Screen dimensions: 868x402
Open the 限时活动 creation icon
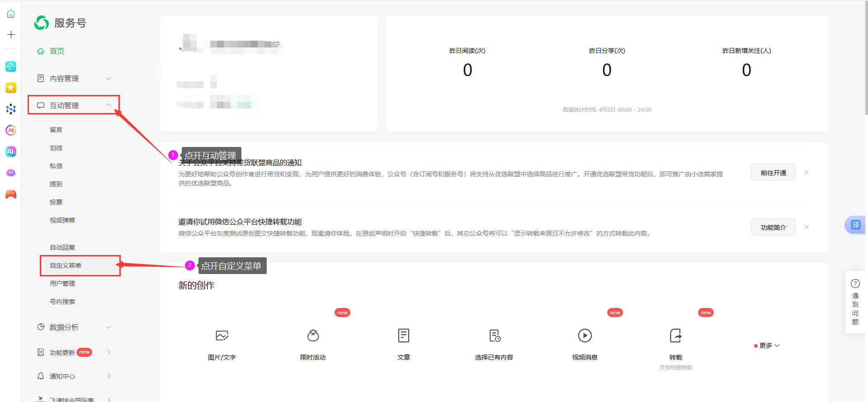pyautogui.click(x=313, y=336)
